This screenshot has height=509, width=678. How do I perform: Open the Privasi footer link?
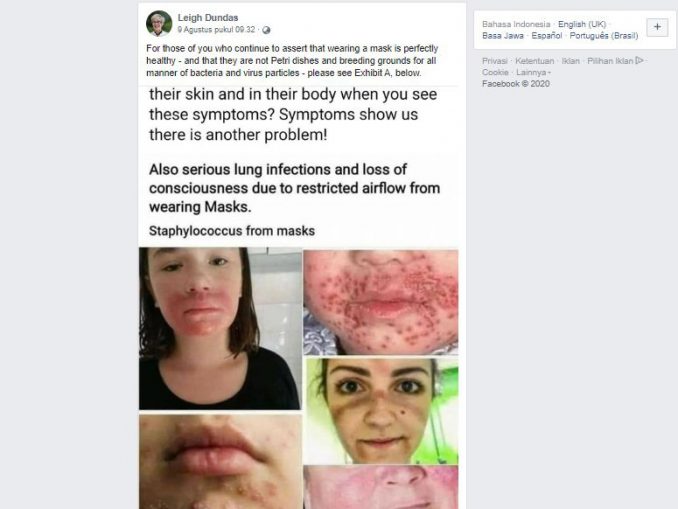pyautogui.click(x=495, y=61)
